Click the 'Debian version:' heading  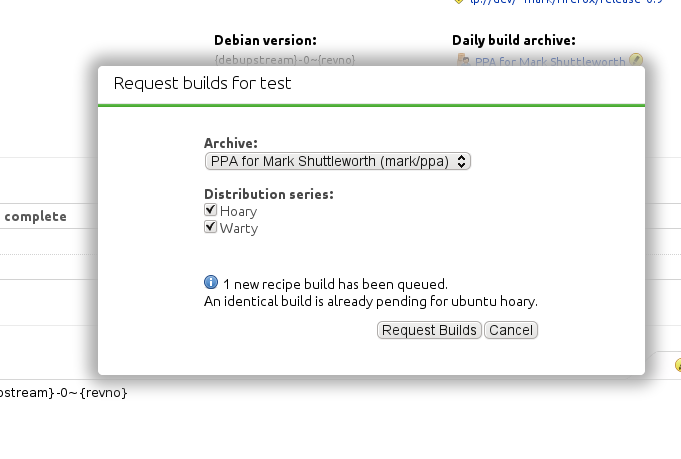tap(265, 40)
